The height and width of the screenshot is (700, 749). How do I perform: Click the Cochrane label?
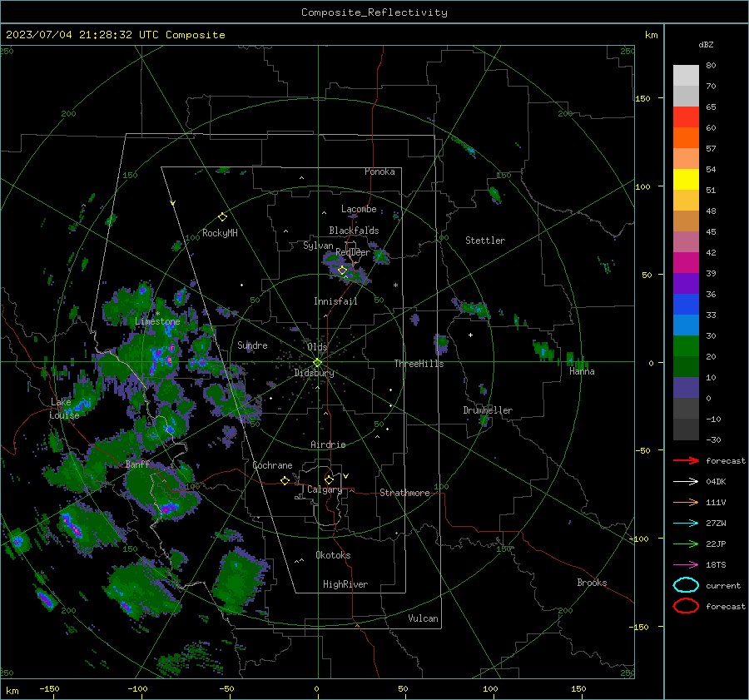272,465
